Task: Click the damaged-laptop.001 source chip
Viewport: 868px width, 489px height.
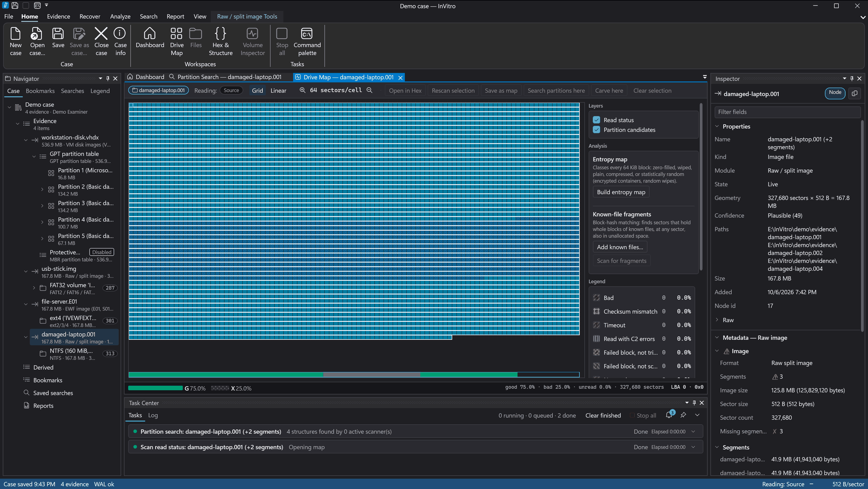Action: [158, 90]
